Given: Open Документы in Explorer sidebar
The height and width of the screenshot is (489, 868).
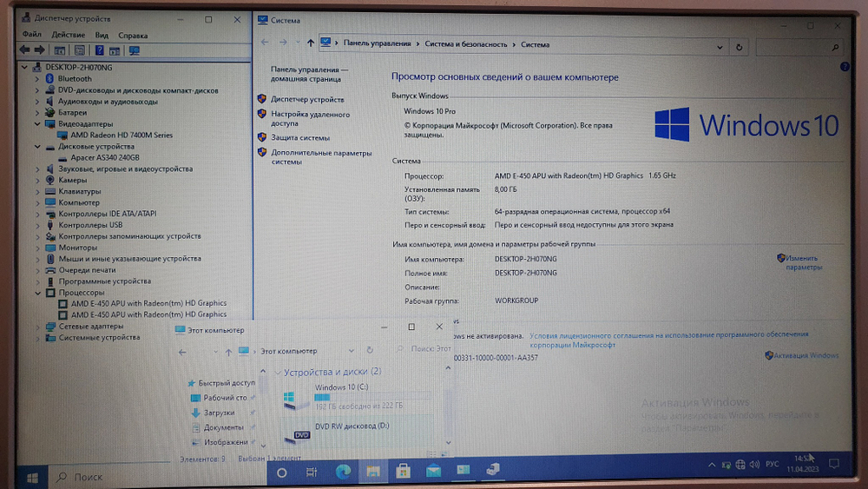Looking at the screenshot, I should 224,427.
